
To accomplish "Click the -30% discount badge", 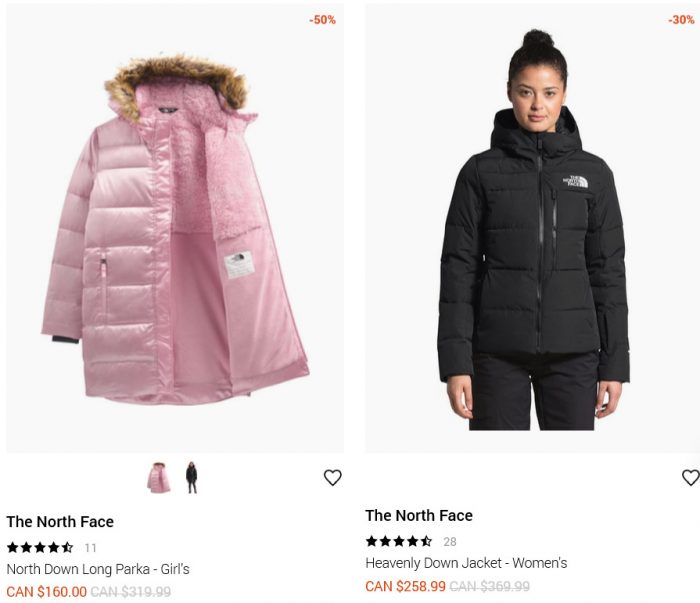I will point(681,20).
